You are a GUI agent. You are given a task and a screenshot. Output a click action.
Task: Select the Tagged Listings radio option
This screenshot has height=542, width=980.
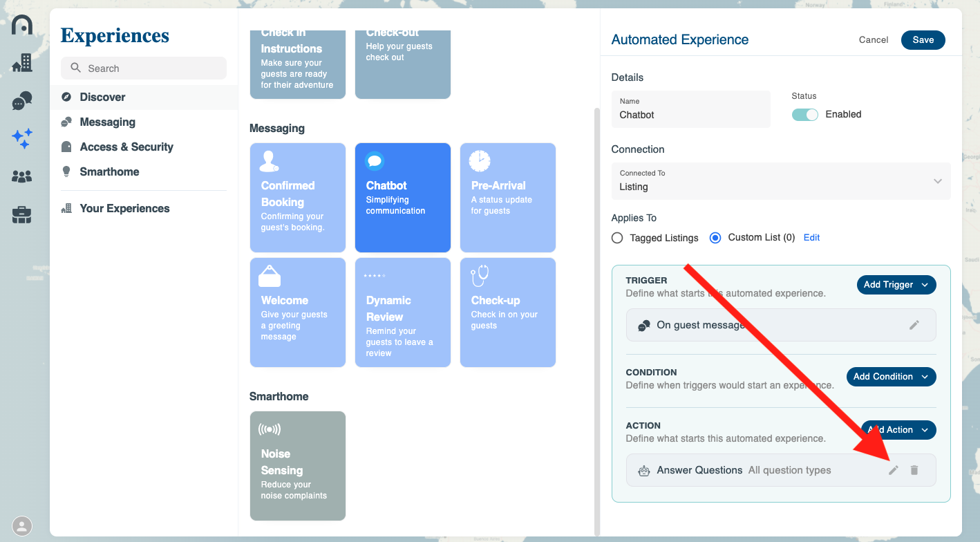(618, 238)
